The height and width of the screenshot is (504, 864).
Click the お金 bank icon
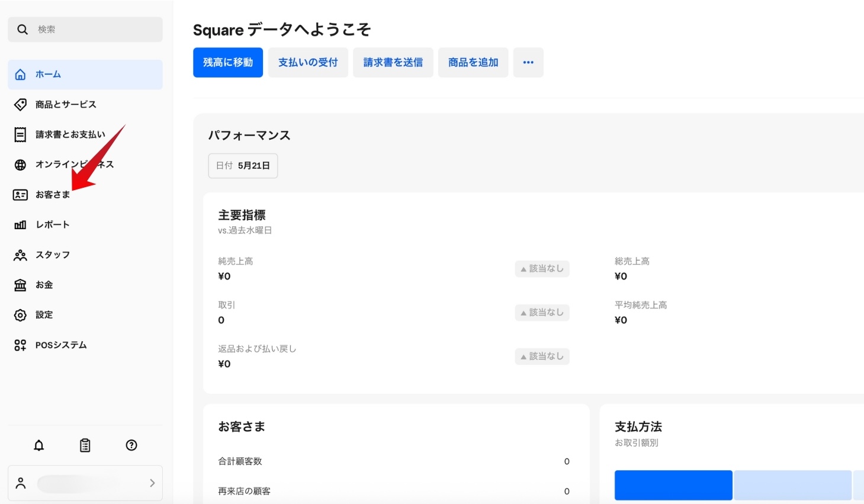[x=20, y=285]
